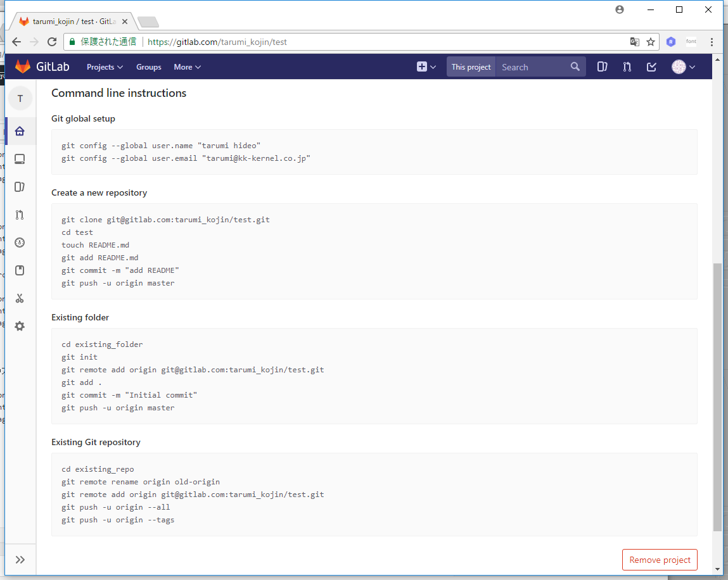
Task: Open the new item plus dropdown
Action: [426, 66]
